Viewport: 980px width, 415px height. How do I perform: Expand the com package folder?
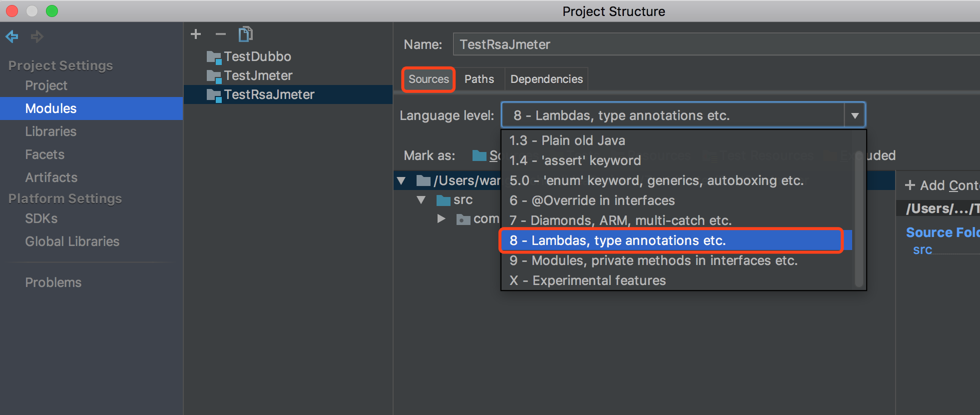pyautogui.click(x=441, y=218)
